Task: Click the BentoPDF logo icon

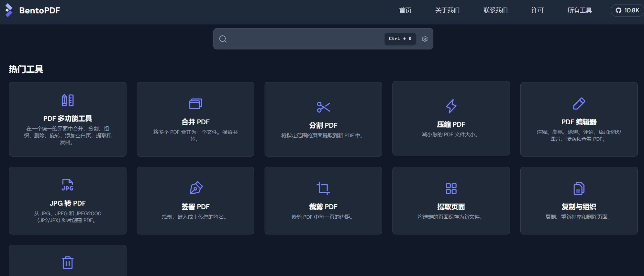Action: [x=9, y=10]
